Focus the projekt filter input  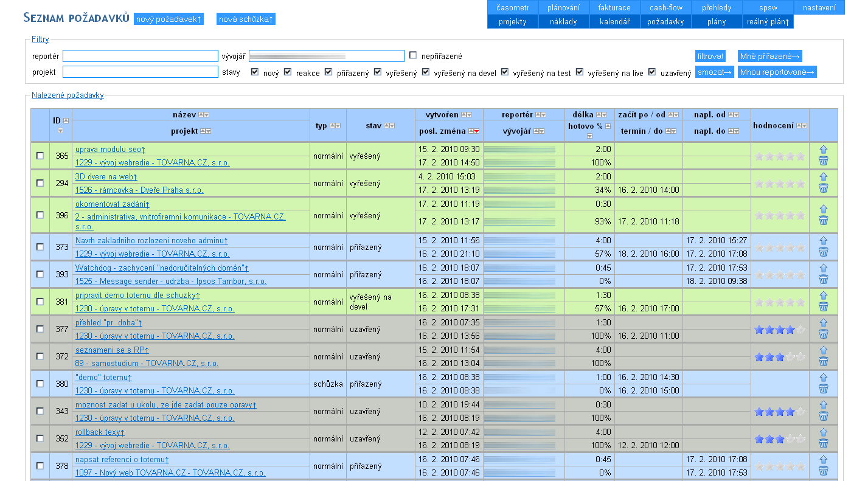point(141,72)
